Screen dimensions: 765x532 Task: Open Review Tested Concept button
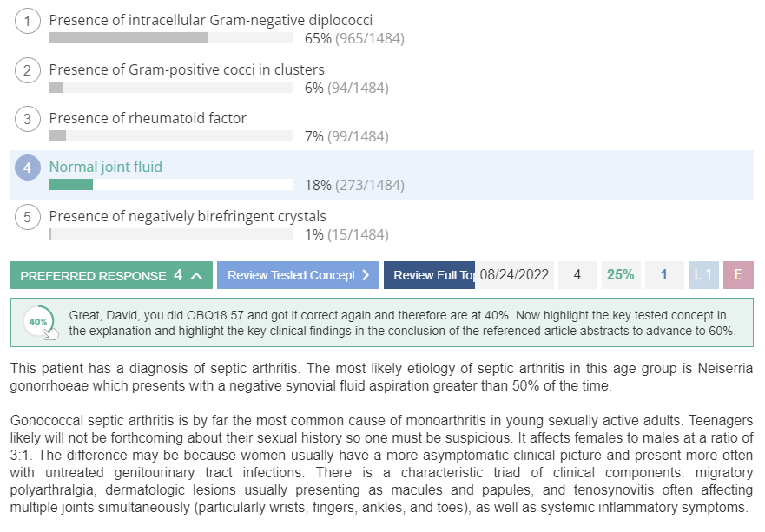(298, 275)
